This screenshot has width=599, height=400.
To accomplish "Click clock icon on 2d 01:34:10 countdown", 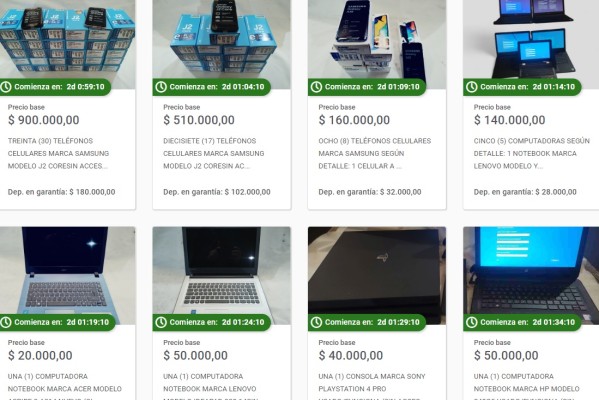I will pyautogui.click(x=472, y=322).
